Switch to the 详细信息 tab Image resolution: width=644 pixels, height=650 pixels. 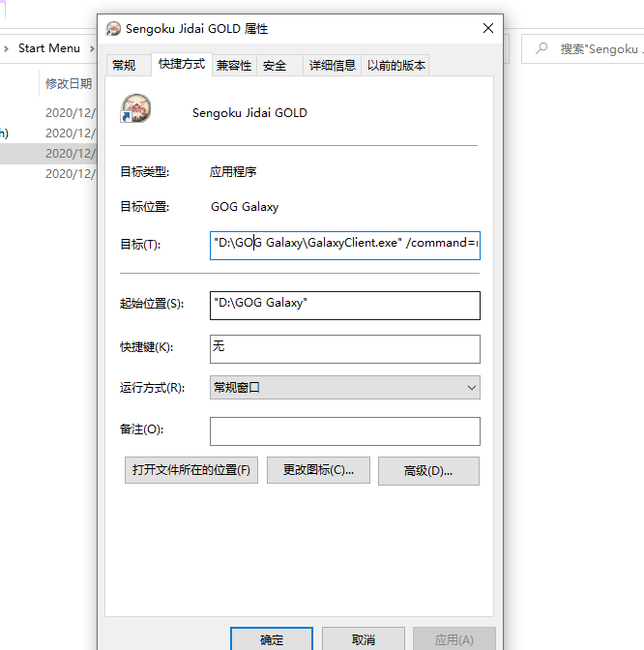pyautogui.click(x=332, y=65)
